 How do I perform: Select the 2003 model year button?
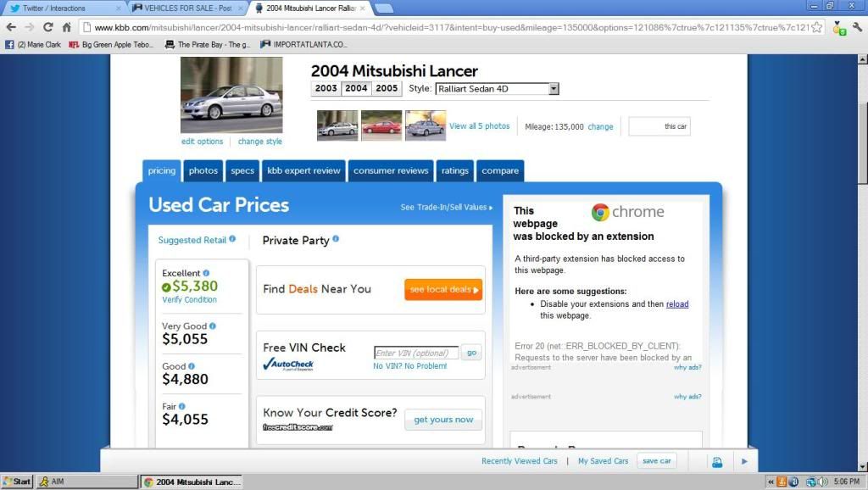(x=326, y=88)
